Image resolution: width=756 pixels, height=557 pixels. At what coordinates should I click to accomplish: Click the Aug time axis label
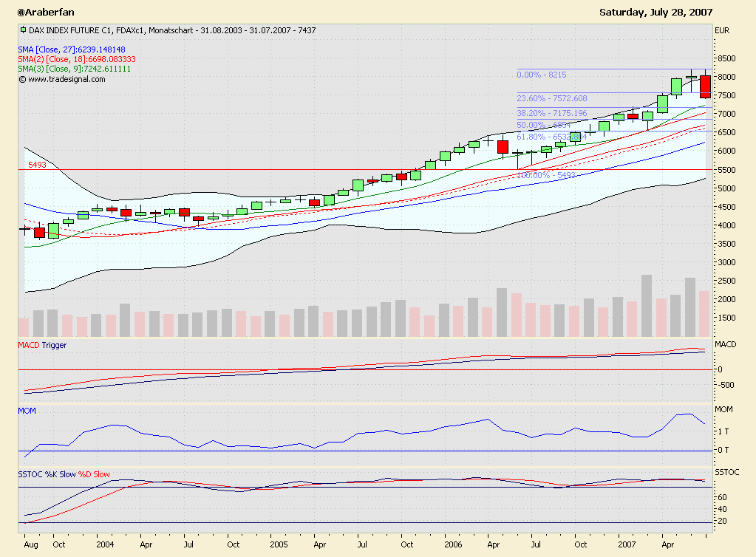pos(31,545)
